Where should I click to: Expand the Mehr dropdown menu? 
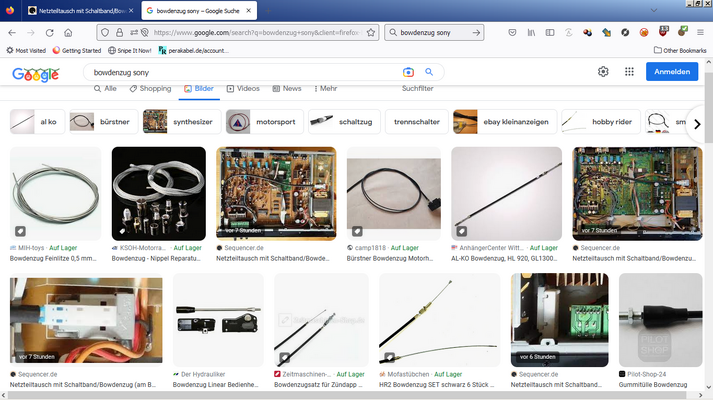(326, 89)
